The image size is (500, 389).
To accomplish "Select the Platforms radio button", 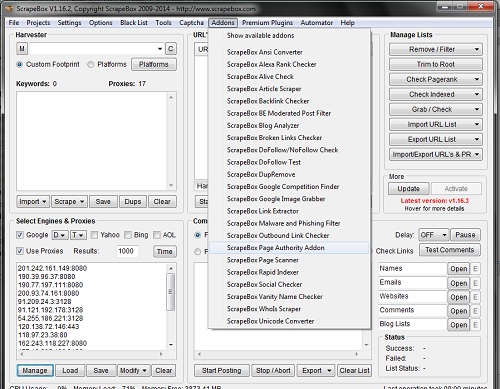I will (90, 64).
